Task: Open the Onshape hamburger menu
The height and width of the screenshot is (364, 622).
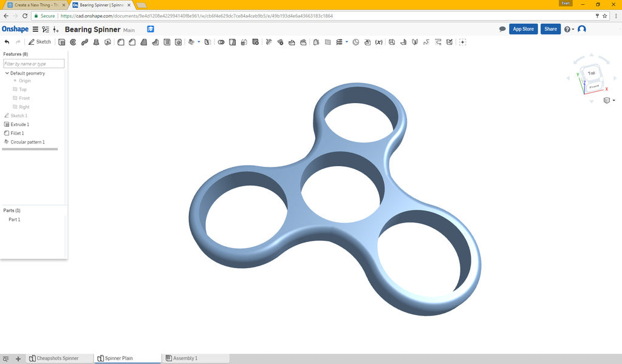Action: pyautogui.click(x=35, y=29)
